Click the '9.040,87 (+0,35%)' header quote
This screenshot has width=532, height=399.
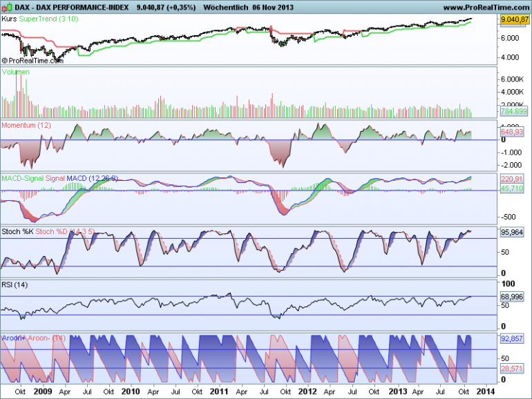166,8
